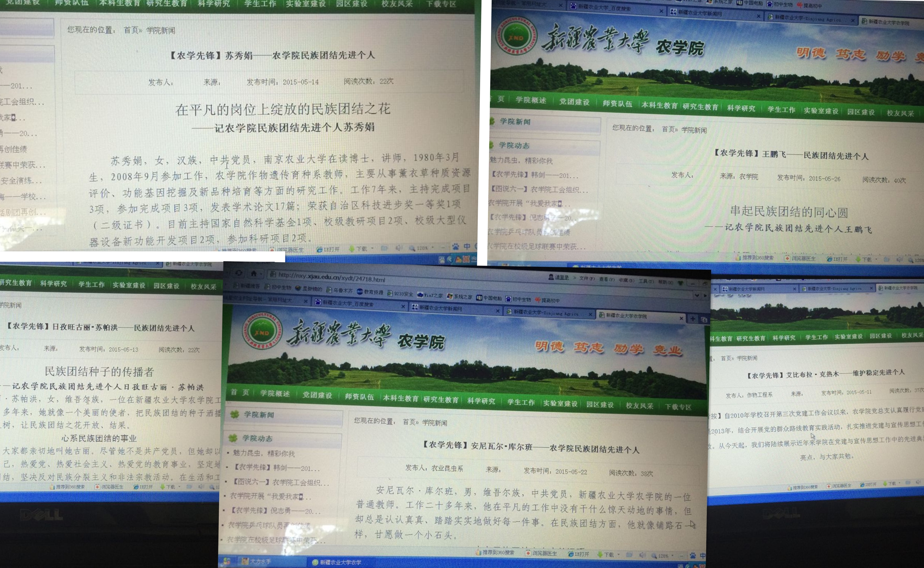Close the 新疆农业大学_百度搜索 tab in the 安尼瓦尔 browser

click(403, 306)
